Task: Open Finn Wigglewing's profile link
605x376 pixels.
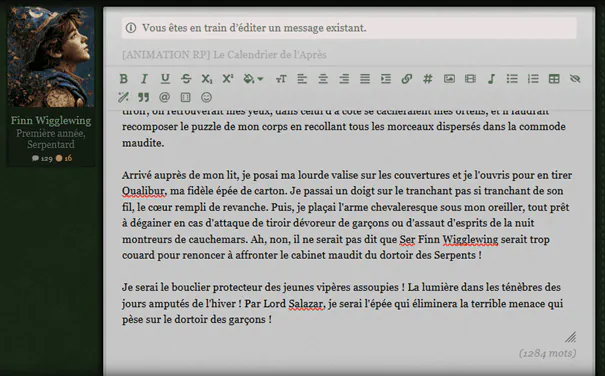Action: [x=51, y=120]
